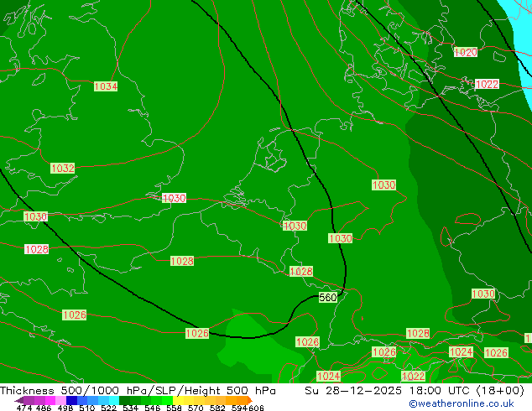Image resolution: width=532 pixels, height=411 pixels.
Task: Click the Thickness 500/1000 hPa/SLP/Height title
Action: 138,391
